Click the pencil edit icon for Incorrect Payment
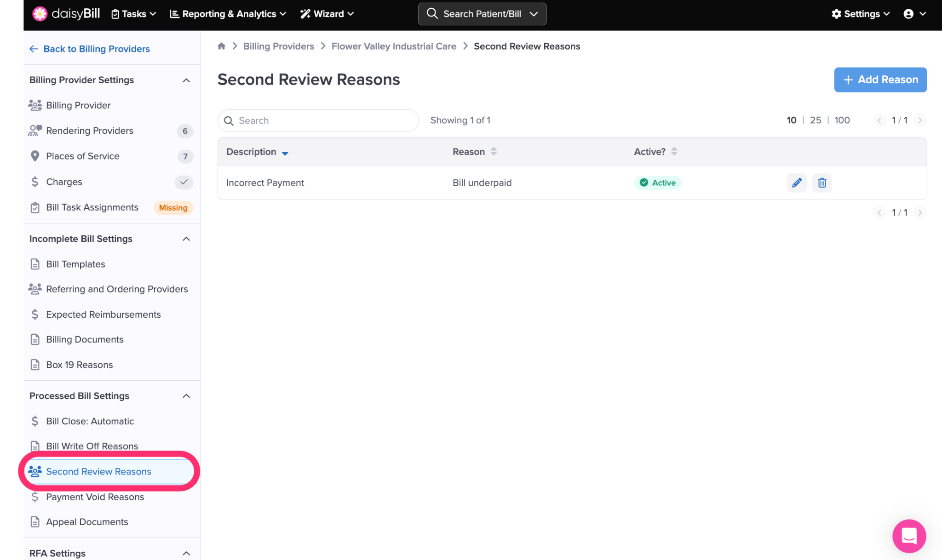This screenshot has width=942, height=560. 797,183
